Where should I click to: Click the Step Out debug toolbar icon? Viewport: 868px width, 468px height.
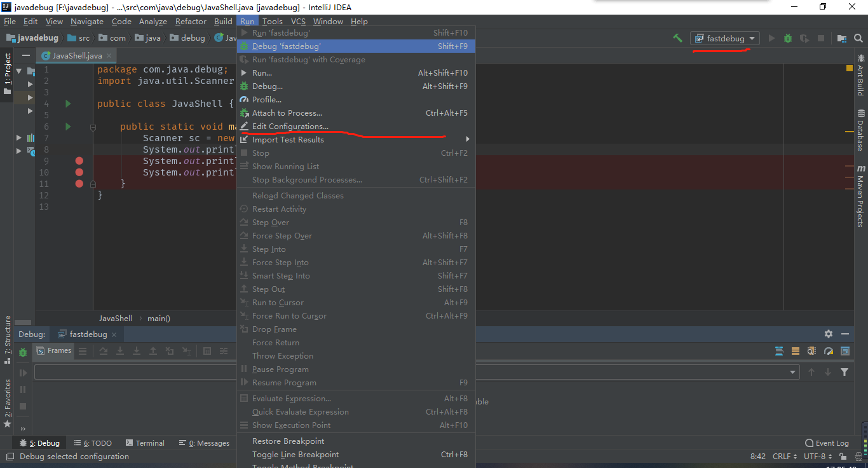point(153,351)
